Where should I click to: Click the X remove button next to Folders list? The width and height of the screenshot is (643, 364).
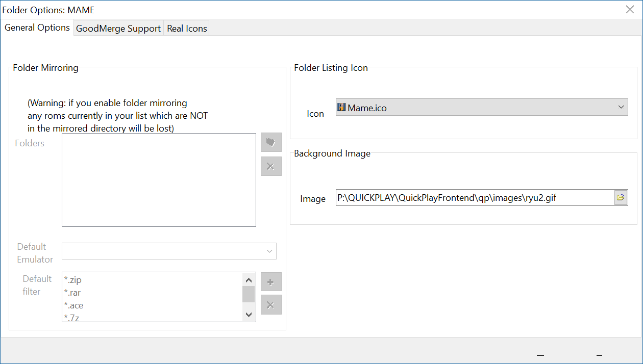(271, 166)
